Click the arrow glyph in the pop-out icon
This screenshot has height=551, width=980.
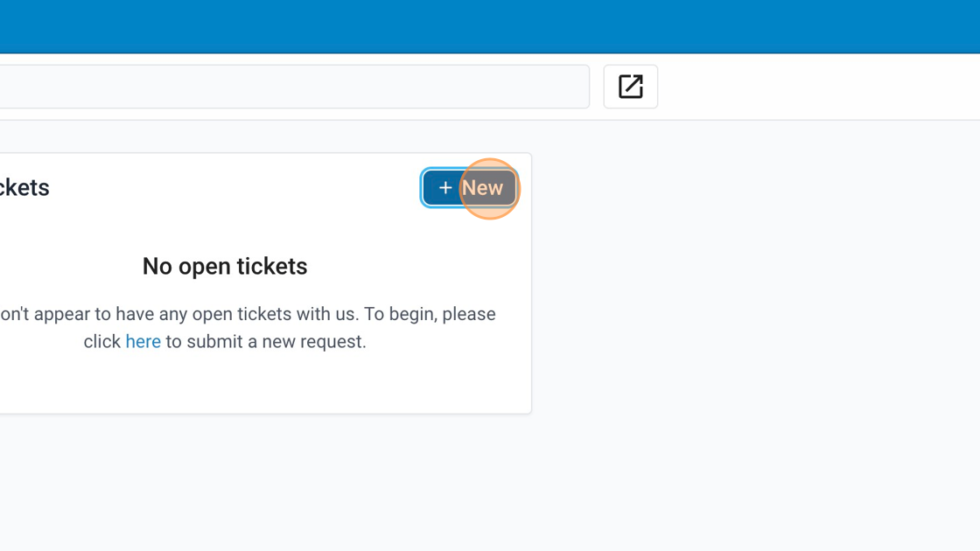coord(635,82)
